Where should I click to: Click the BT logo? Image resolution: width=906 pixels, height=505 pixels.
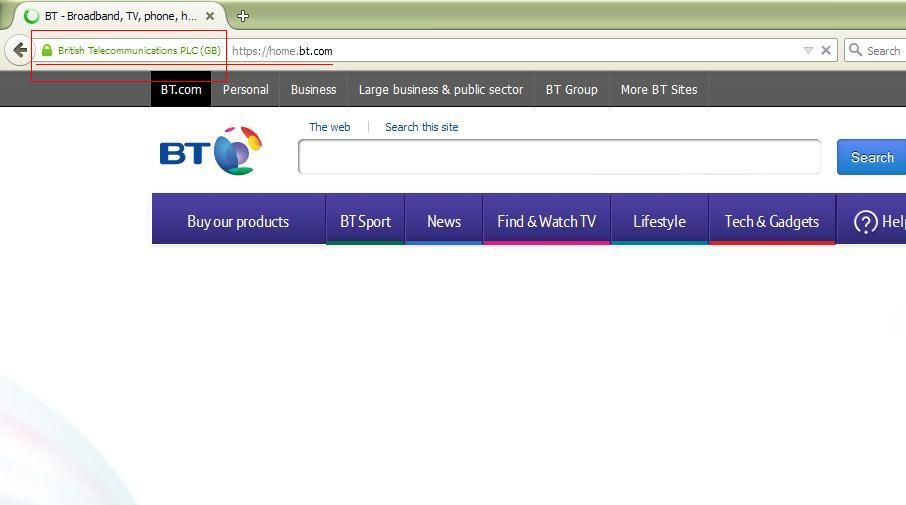point(211,151)
